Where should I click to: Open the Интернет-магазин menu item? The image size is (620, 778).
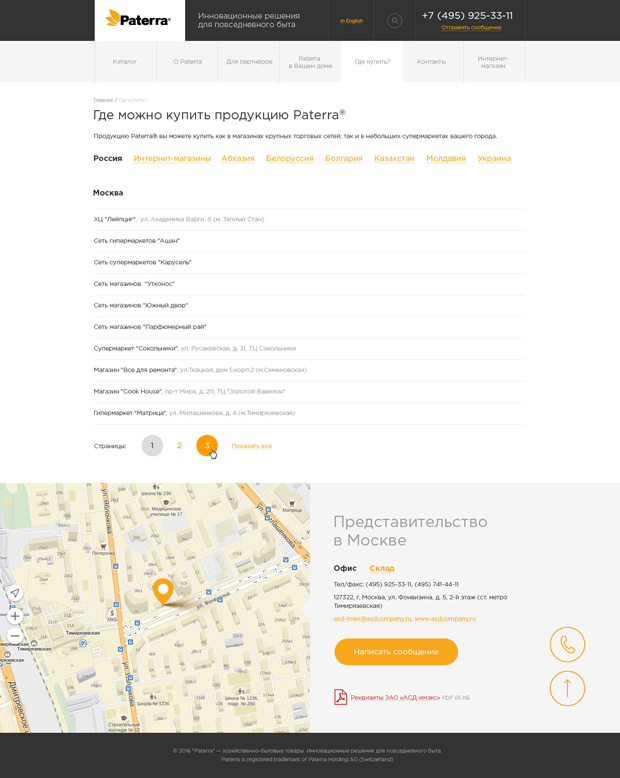(493, 62)
